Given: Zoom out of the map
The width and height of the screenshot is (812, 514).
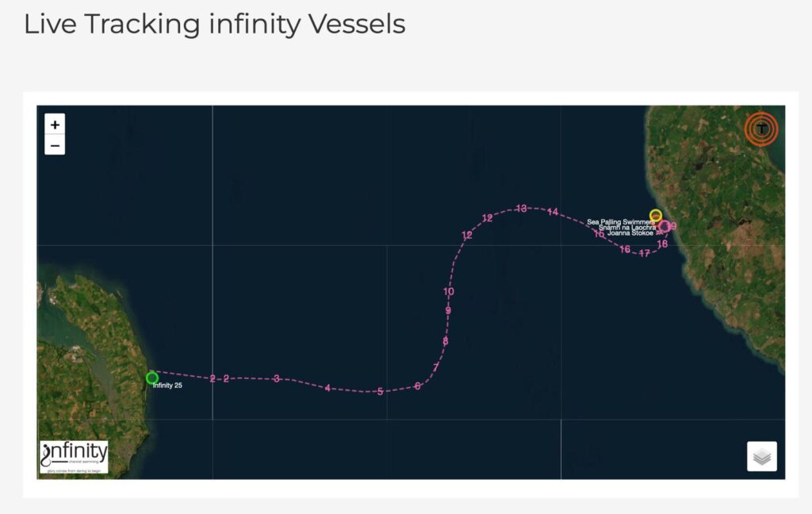Looking at the screenshot, I should 55,145.
